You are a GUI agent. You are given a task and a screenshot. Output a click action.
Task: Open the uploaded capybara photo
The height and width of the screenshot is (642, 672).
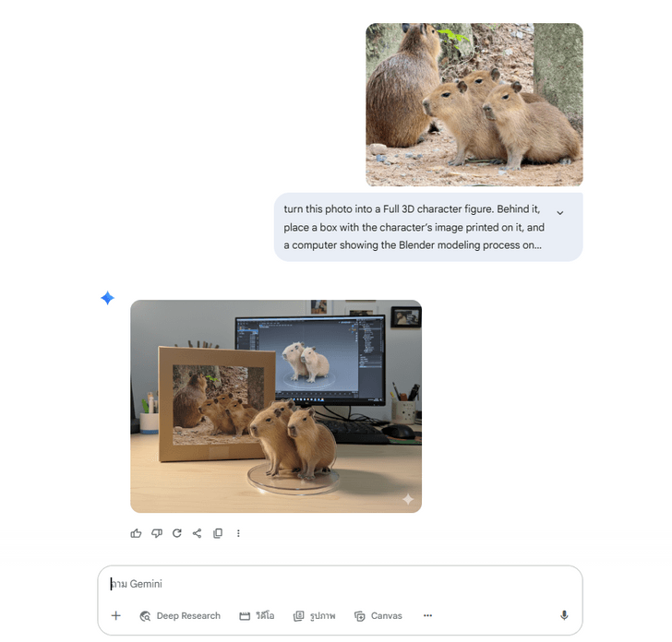474,104
